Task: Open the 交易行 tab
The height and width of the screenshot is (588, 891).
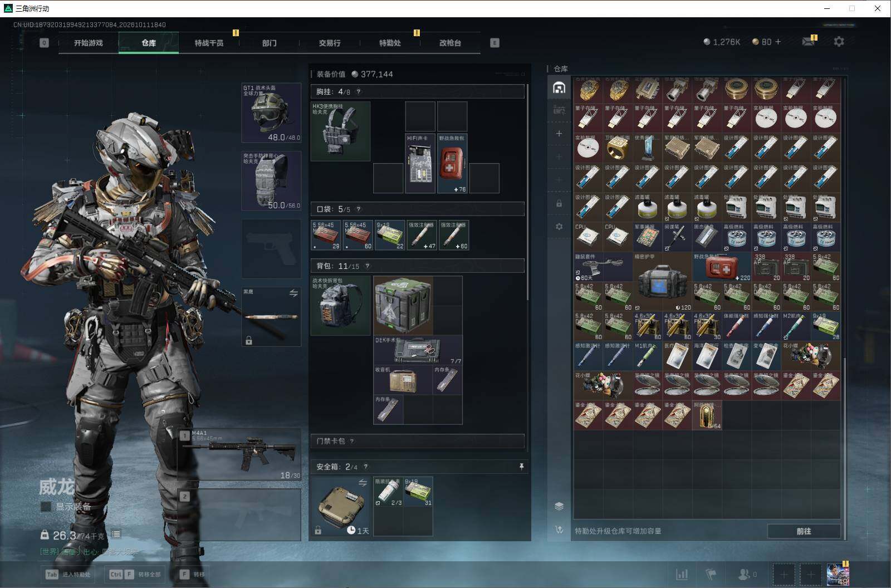Action: (x=330, y=43)
